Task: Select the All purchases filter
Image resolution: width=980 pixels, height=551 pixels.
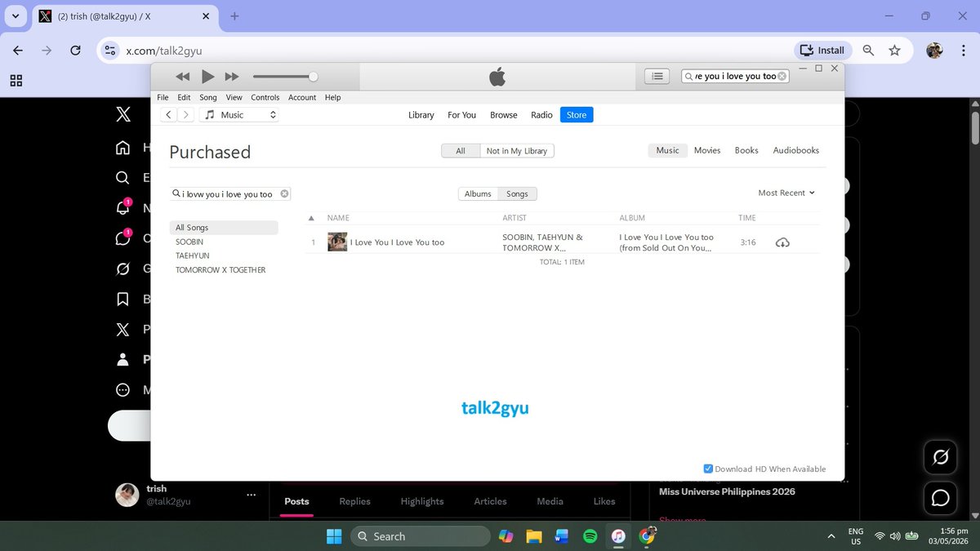Action: coord(461,151)
